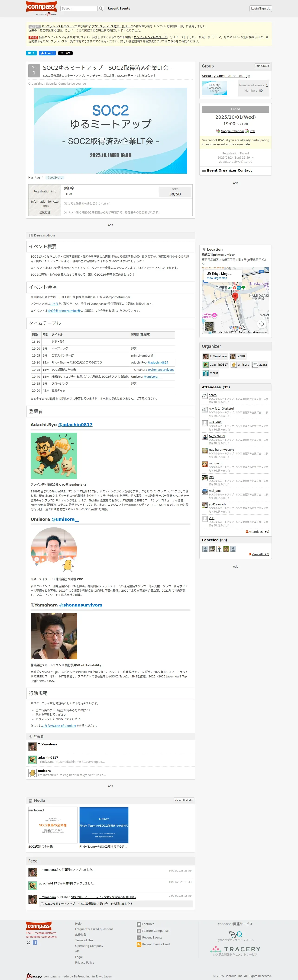
Task: Toggle the map fullscreen control
Action: coord(262,324)
